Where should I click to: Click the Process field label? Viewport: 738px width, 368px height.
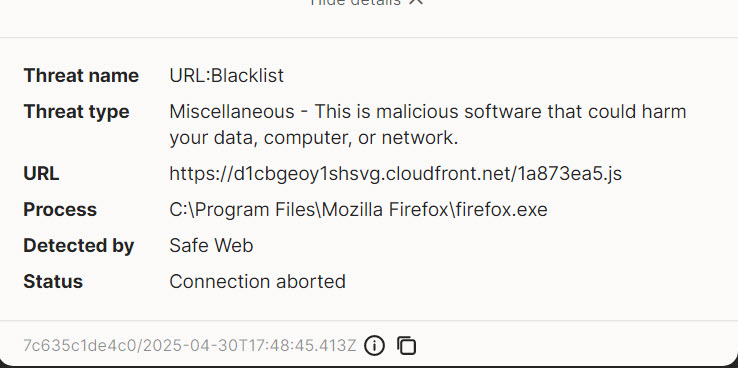(x=60, y=210)
